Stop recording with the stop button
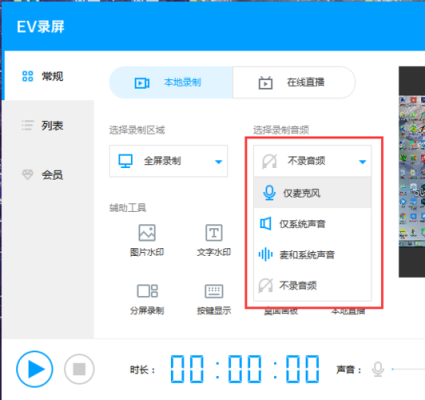The width and height of the screenshot is (425, 400). click(x=79, y=369)
